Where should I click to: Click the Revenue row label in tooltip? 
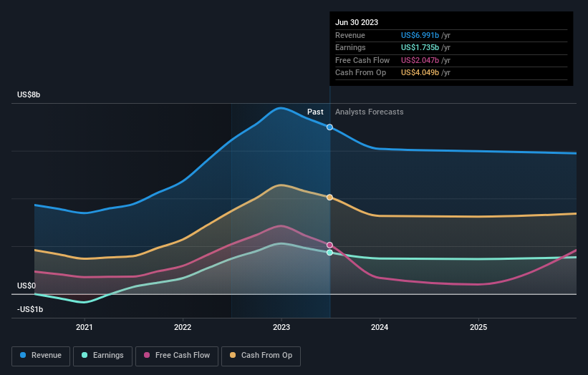350,35
